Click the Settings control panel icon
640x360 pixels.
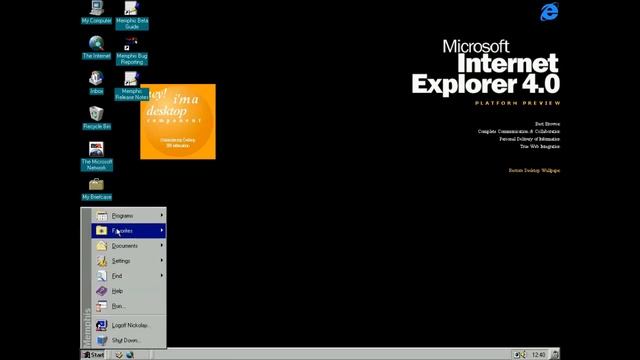pyautogui.click(x=102, y=261)
